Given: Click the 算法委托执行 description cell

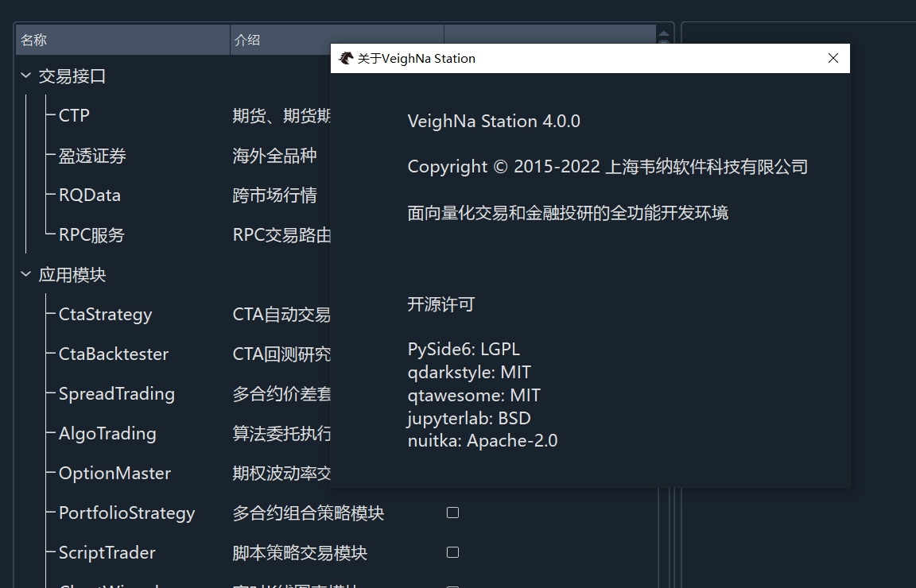Looking at the screenshot, I should point(281,433).
